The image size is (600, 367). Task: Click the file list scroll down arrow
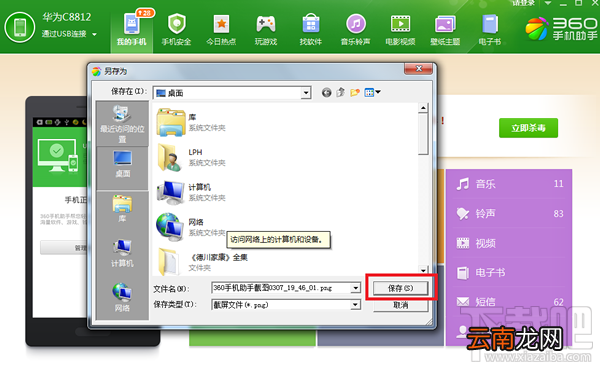[x=423, y=270]
